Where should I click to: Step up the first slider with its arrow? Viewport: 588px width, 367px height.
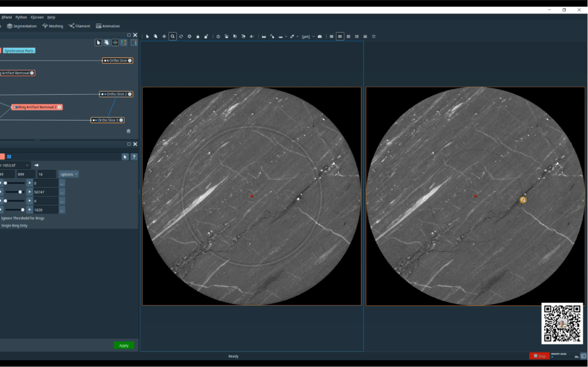[30, 183]
